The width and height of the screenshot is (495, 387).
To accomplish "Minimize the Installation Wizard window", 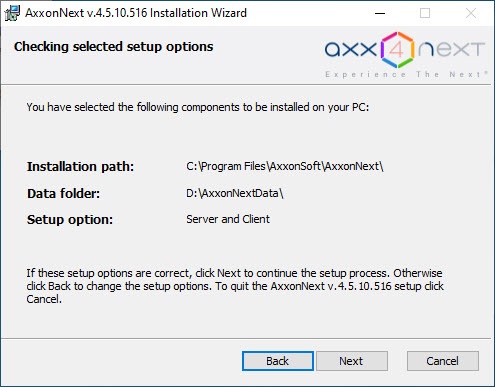I will click(380, 13).
